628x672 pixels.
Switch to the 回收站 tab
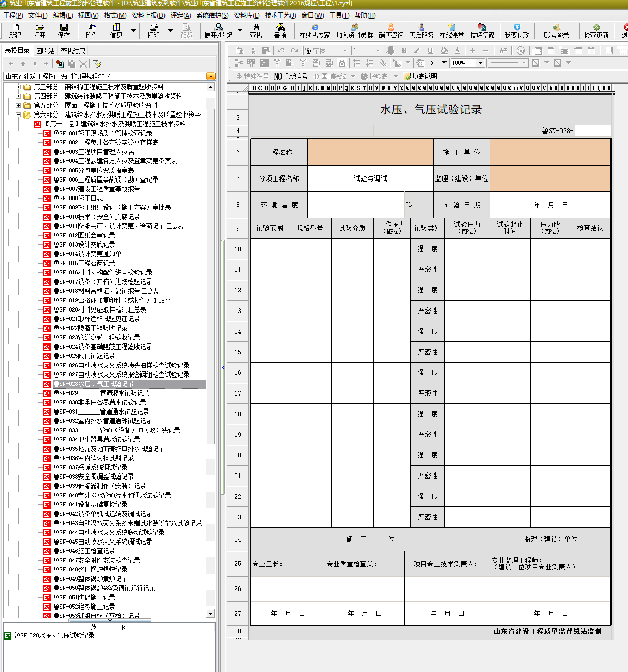pyautogui.click(x=45, y=51)
